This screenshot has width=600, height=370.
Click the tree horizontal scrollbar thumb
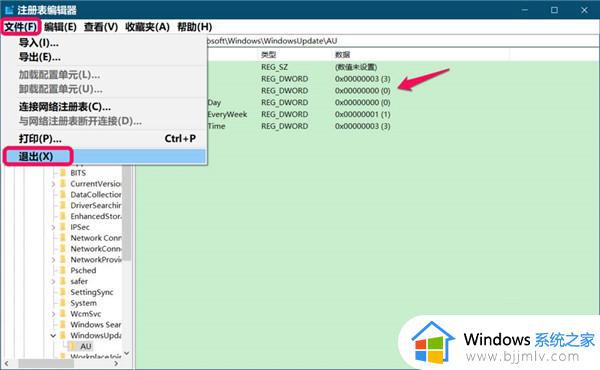[x=46, y=363]
